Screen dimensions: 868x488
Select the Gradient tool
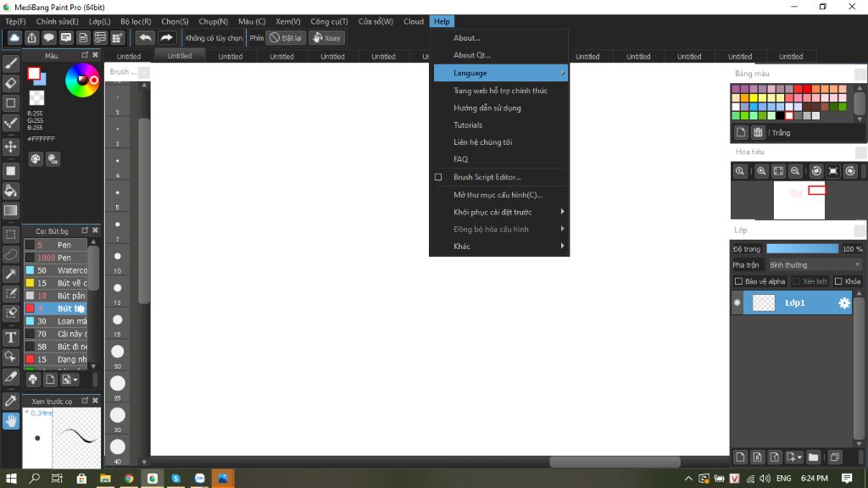tap(10, 210)
